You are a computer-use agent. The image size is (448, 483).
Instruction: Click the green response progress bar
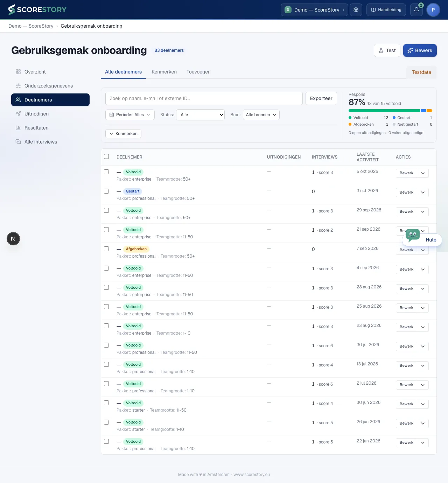tap(384, 111)
